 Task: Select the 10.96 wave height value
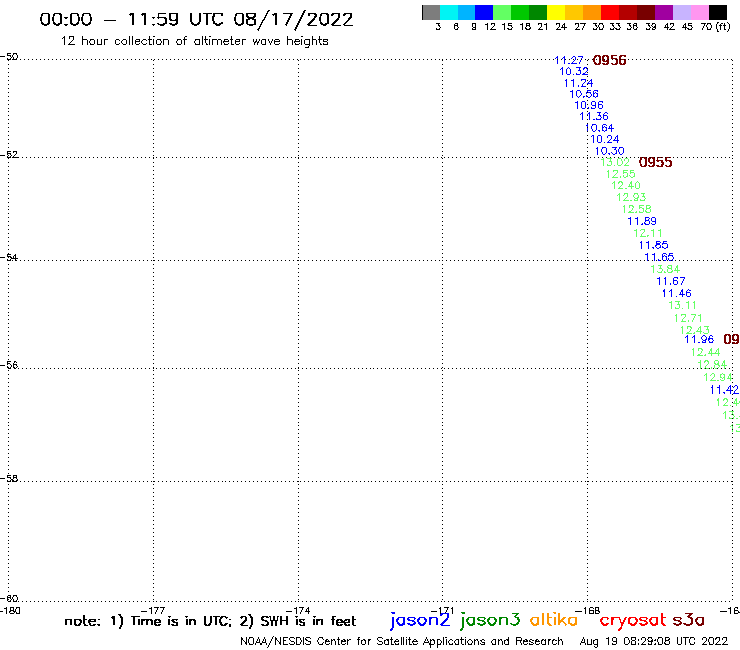click(589, 105)
